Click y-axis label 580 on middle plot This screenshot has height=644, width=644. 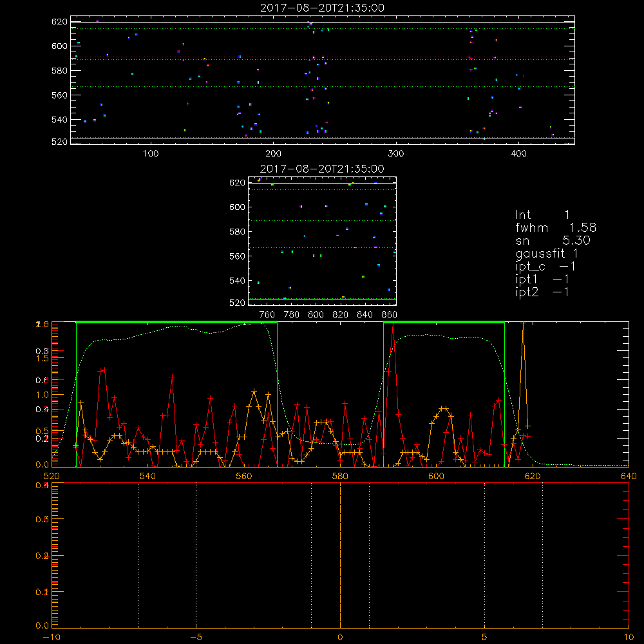click(x=236, y=232)
